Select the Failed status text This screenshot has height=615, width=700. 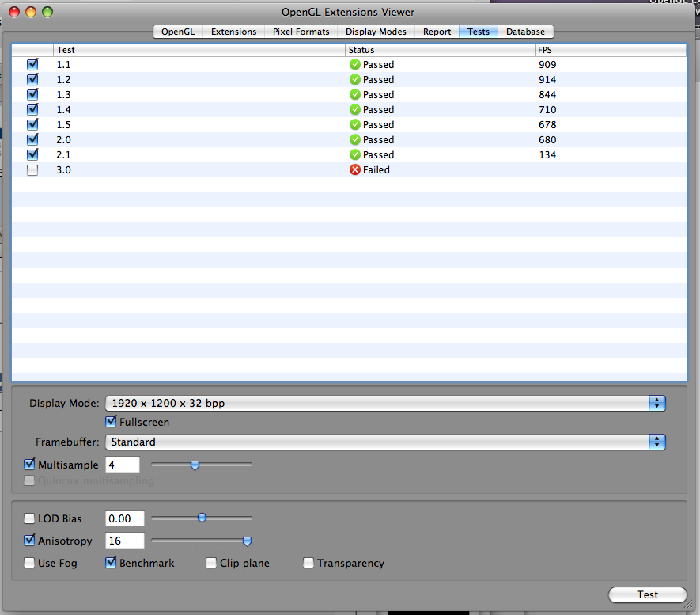coord(376,169)
